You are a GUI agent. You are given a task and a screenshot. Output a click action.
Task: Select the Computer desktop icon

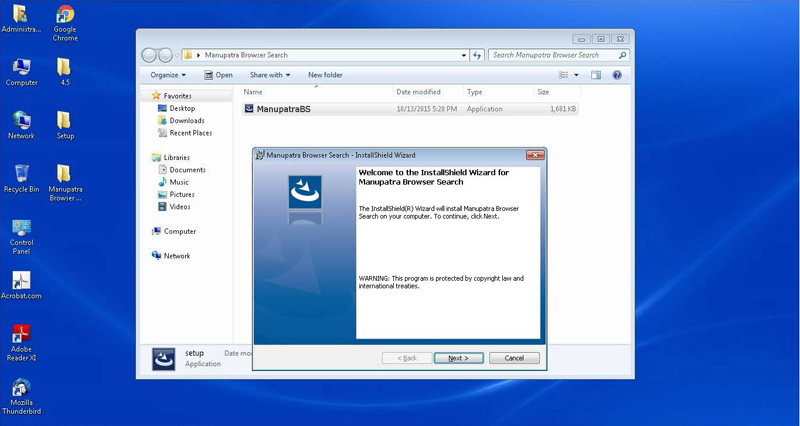[x=21, y=72]
